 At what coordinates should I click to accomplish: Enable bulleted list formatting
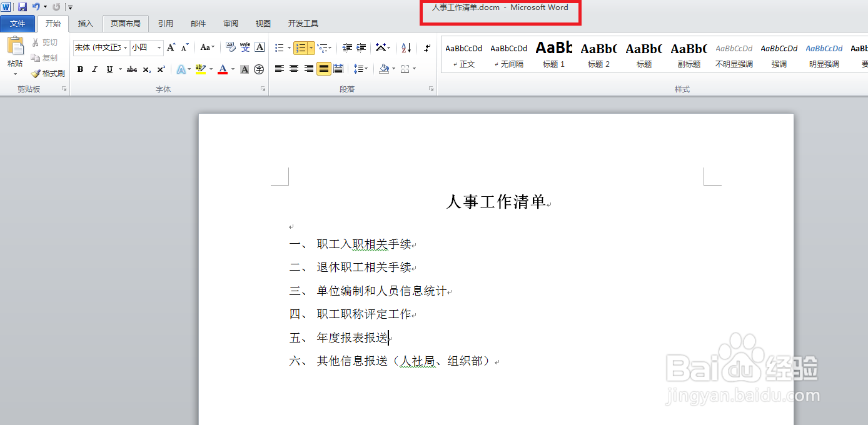click(279, 47)
